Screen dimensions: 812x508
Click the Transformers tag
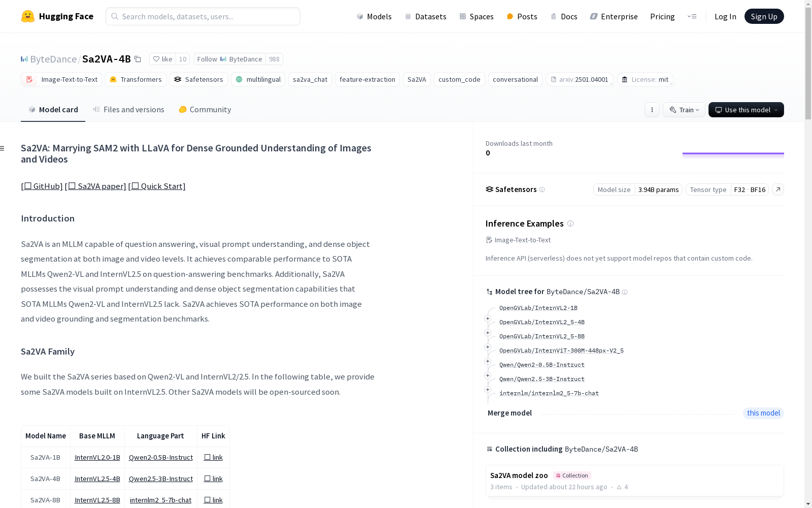136,79
